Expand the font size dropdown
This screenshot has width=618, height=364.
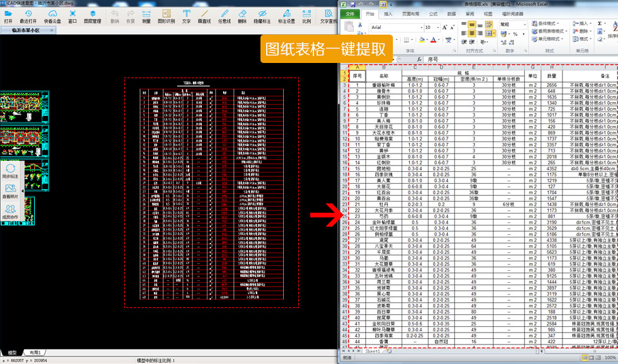438,28
